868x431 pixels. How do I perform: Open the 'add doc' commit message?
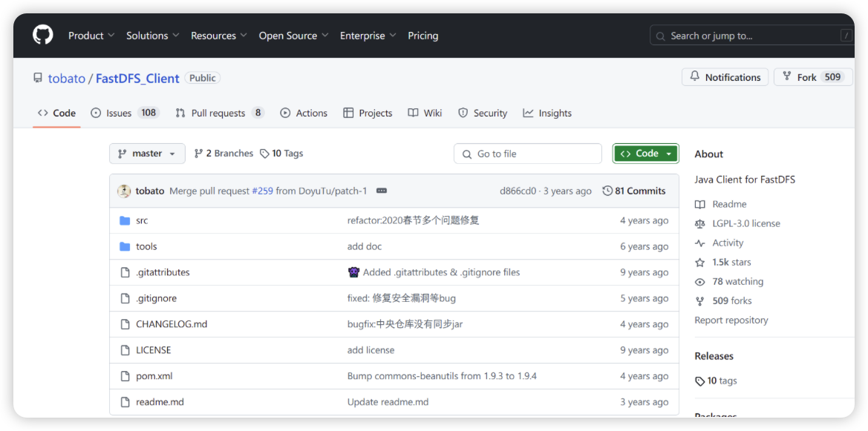point(365,247)
